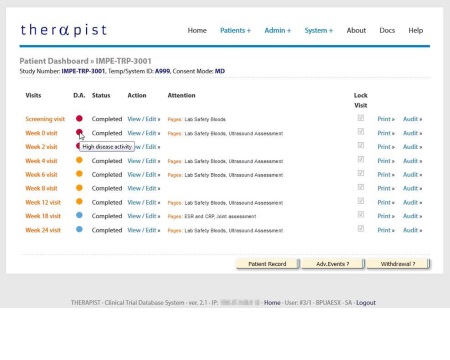Expand the Admin + menu

pos(278,30)
